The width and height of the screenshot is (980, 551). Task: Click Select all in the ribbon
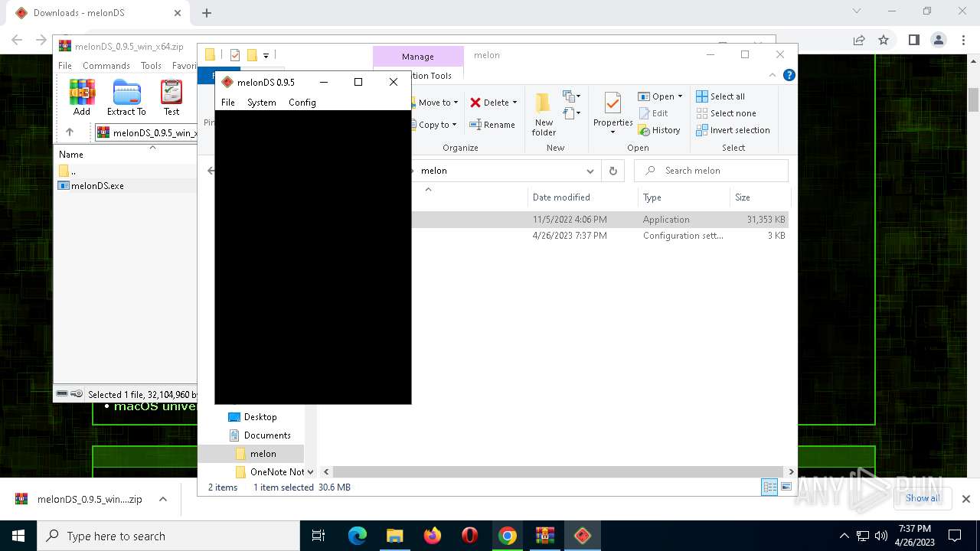(x=720, y=96)
